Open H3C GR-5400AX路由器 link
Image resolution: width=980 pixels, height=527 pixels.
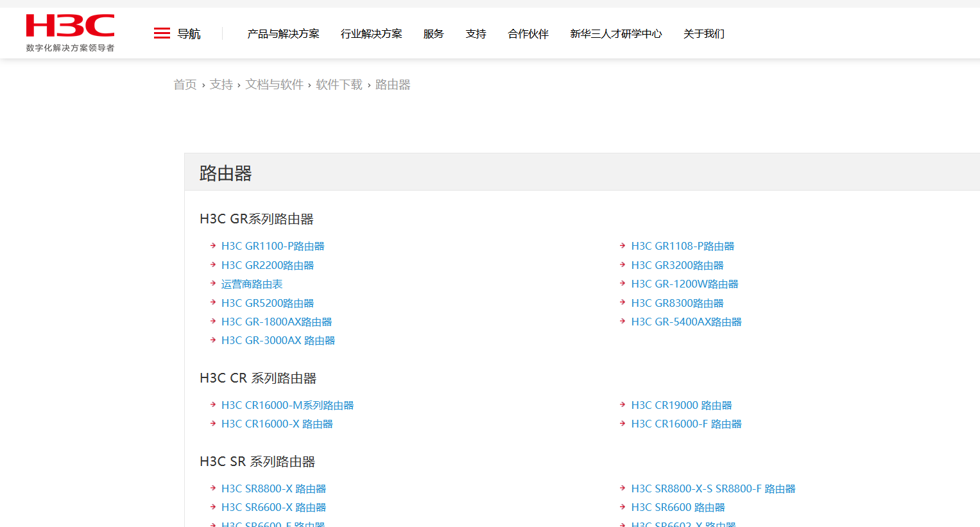687,322
